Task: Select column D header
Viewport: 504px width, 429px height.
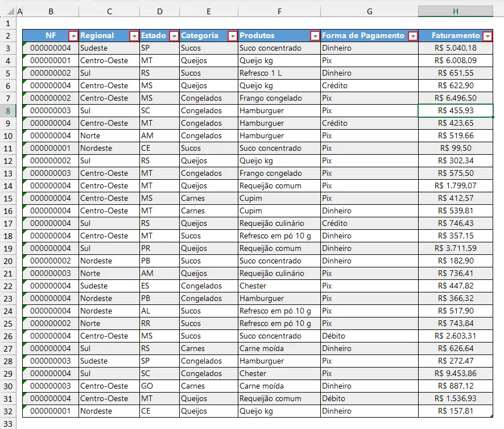Action: [160, 11]
